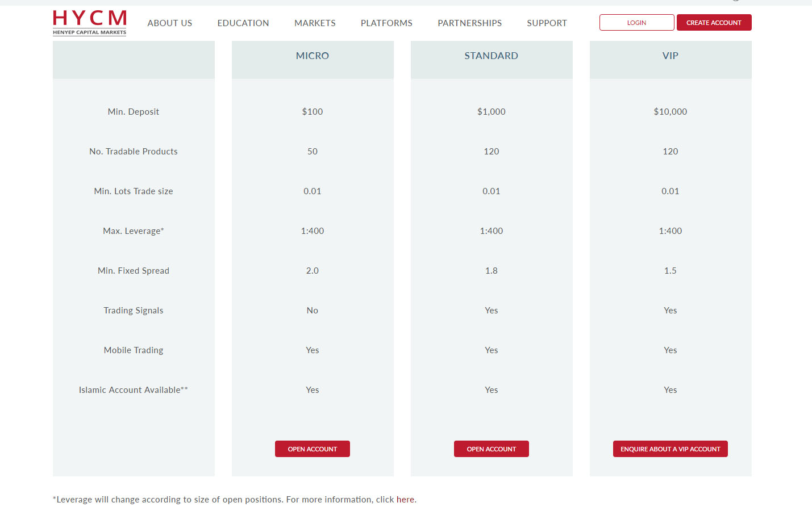
Task: Expand the PARTNERSHIPS navigation dropdown
Action: point(469,23)
